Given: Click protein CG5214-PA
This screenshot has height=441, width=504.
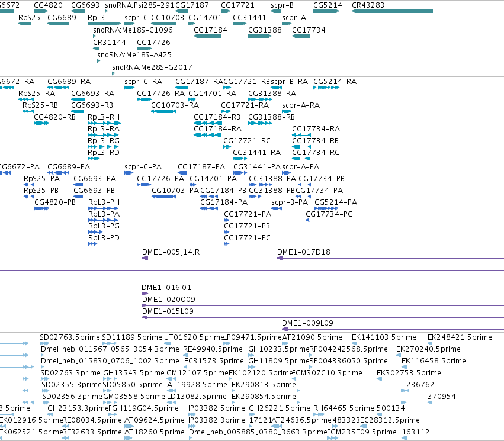Looking at the screenshot, I should 326,208.
